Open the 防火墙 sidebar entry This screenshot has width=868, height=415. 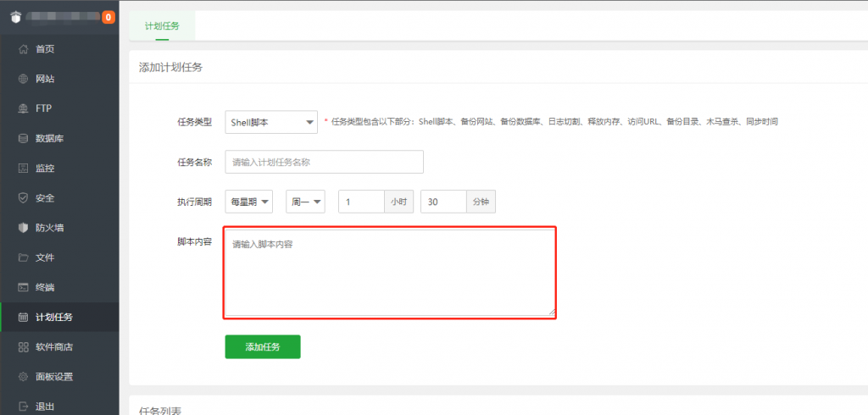tap(59, 228)
